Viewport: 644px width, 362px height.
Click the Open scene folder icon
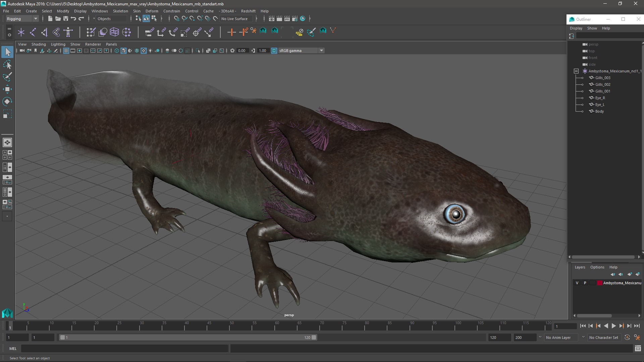click(58, 19)
